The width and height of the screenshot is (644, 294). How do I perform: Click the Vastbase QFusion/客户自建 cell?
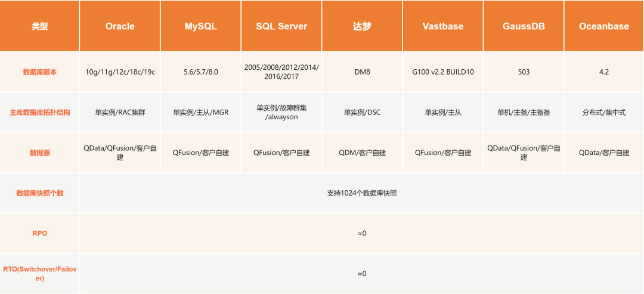(x=442, y=153)
